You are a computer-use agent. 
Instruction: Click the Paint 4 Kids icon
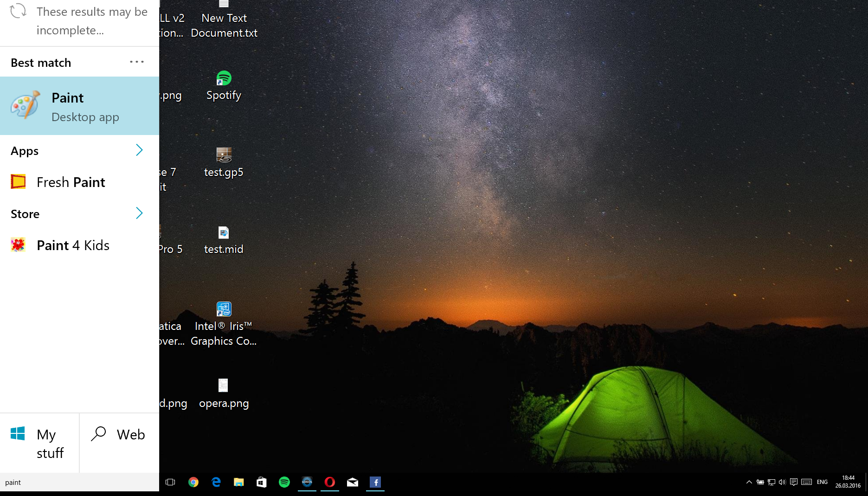pos(18,245)
